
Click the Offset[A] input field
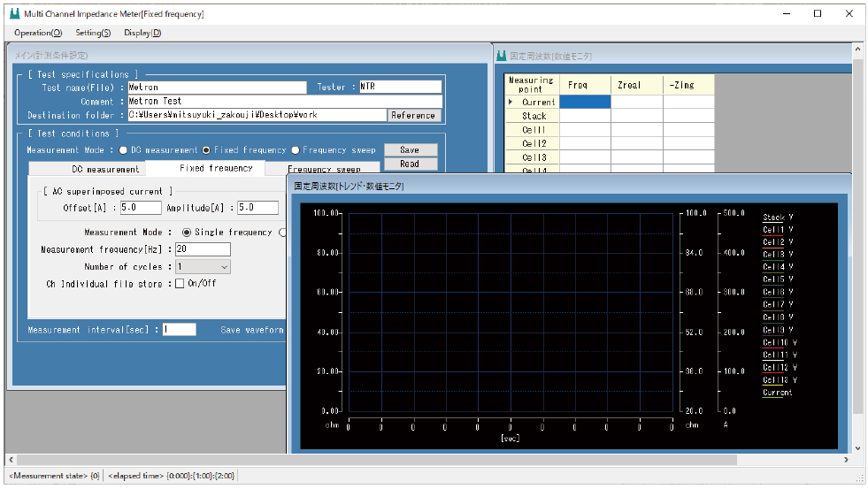point(141,208)
